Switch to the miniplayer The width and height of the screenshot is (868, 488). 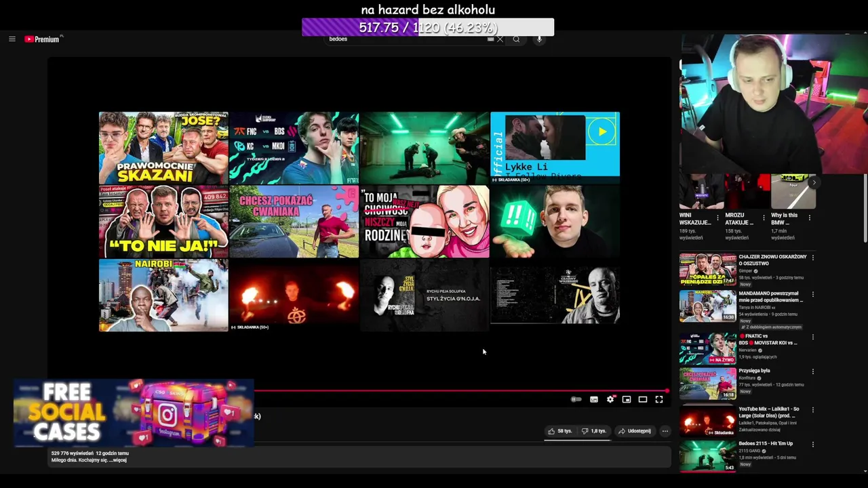pos(627,399)
